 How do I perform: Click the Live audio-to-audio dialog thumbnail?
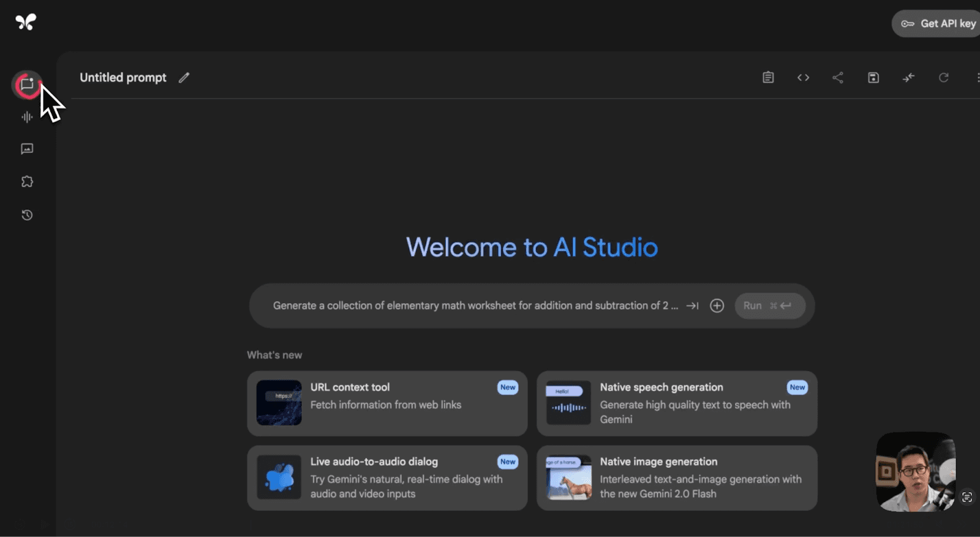point(279,477)
